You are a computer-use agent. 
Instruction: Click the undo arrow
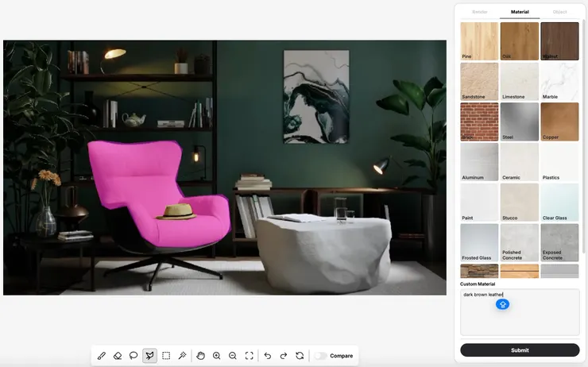267,355
